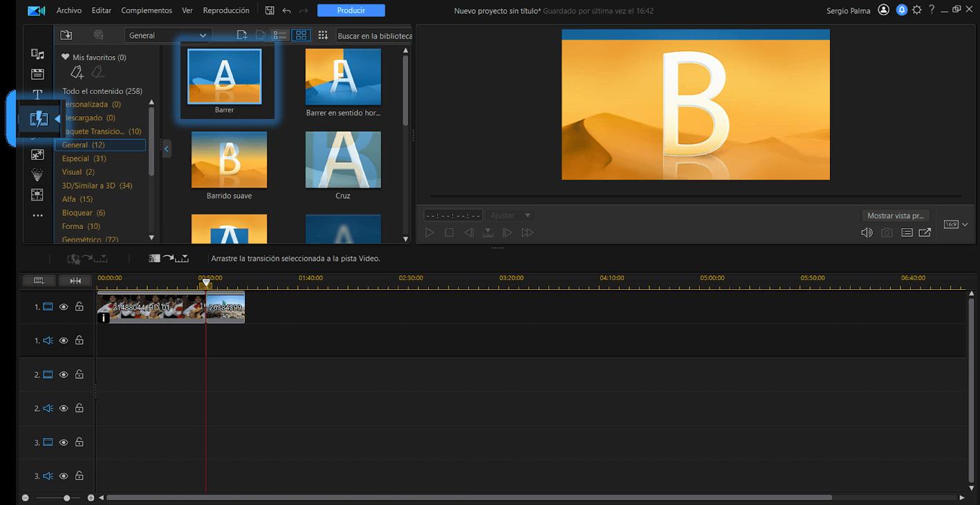Switch library to thumbnail grid view
Image resolution: width=980 pixels, height=505 pixels.
coord(302,35)
